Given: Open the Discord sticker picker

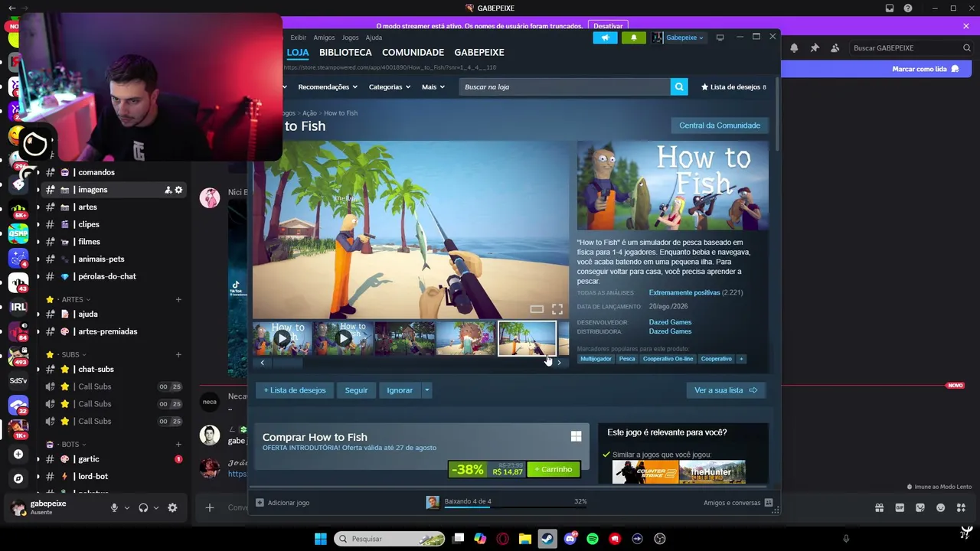Looking at the screenshot, I should (x=920, y=507).
